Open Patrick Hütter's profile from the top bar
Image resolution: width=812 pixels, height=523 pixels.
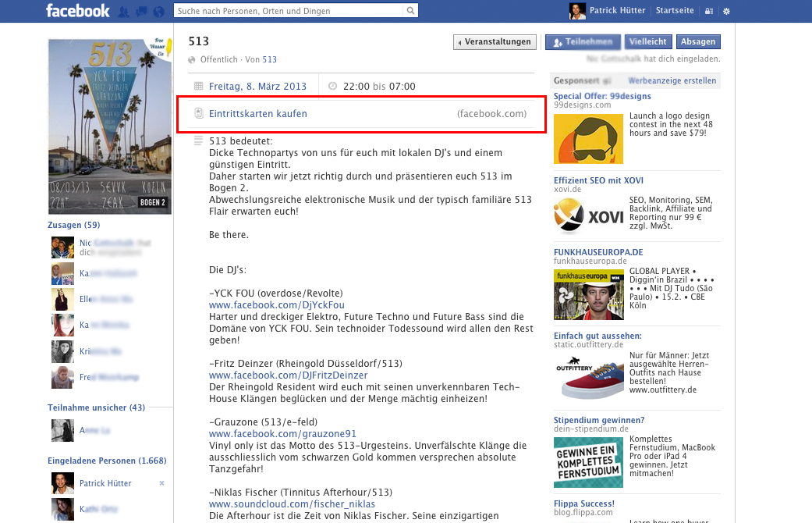tap(619, 11)
